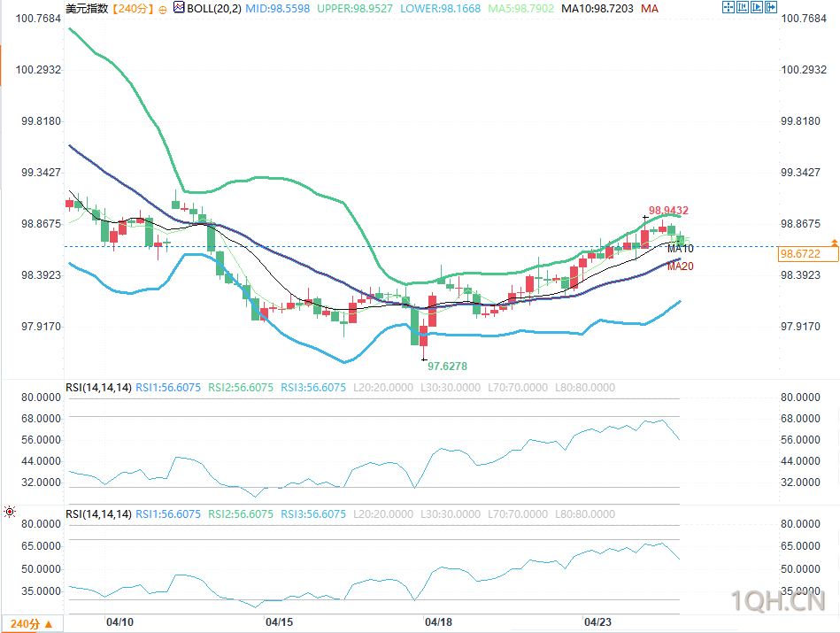Click the upper RSI(14,14,14) indicator label
The width and height of the screenshot is (840, 633).
[98, 387]
